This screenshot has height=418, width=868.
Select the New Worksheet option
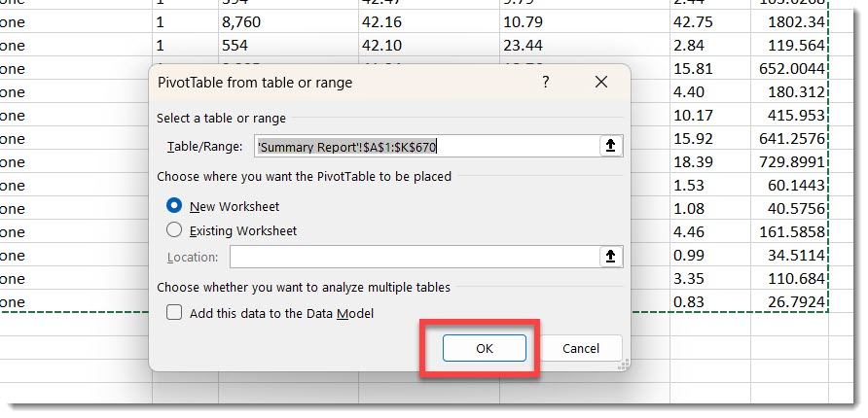click(175, 206)
